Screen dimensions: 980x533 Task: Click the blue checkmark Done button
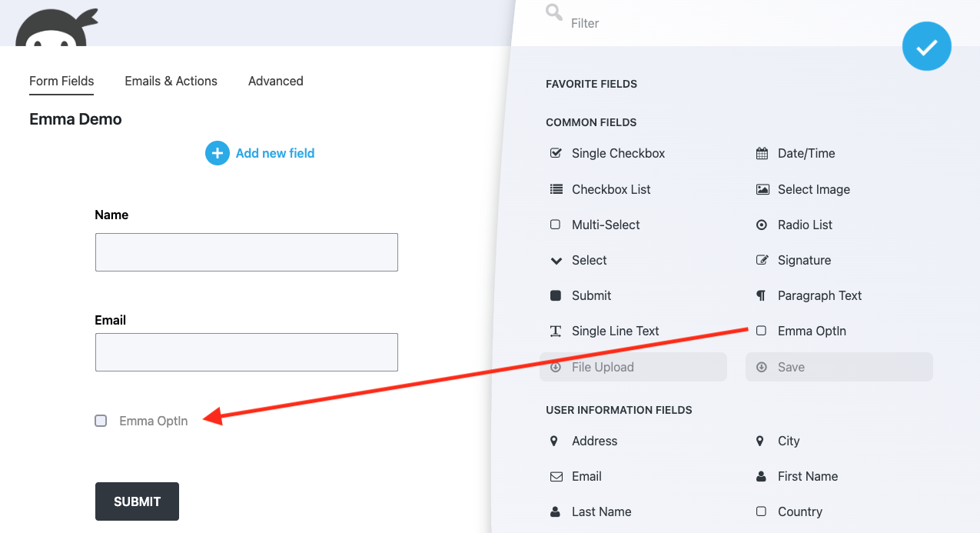click(927, 46)
